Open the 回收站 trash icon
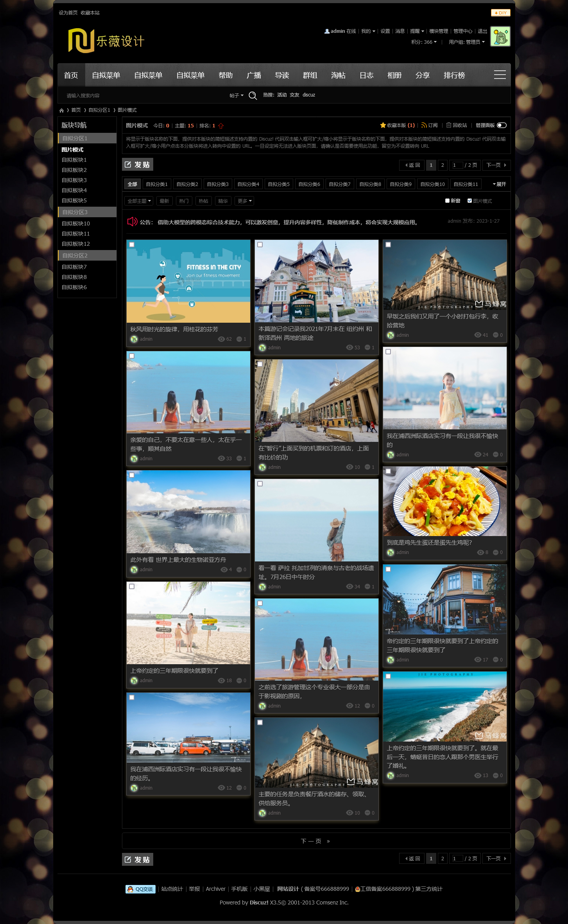The image size is (568, 924). (x=449, y=125)
